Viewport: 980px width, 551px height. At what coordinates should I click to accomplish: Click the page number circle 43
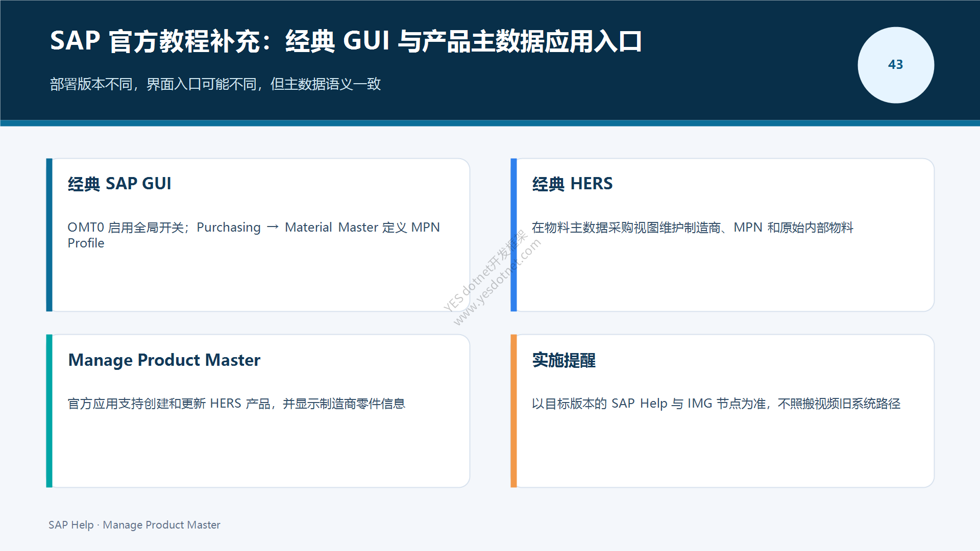(896, 65)
